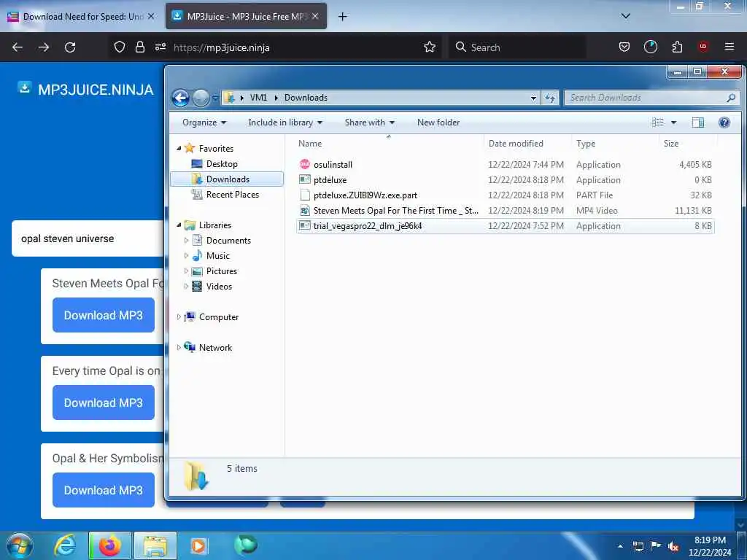Open the Pictures library

(222, 271)
